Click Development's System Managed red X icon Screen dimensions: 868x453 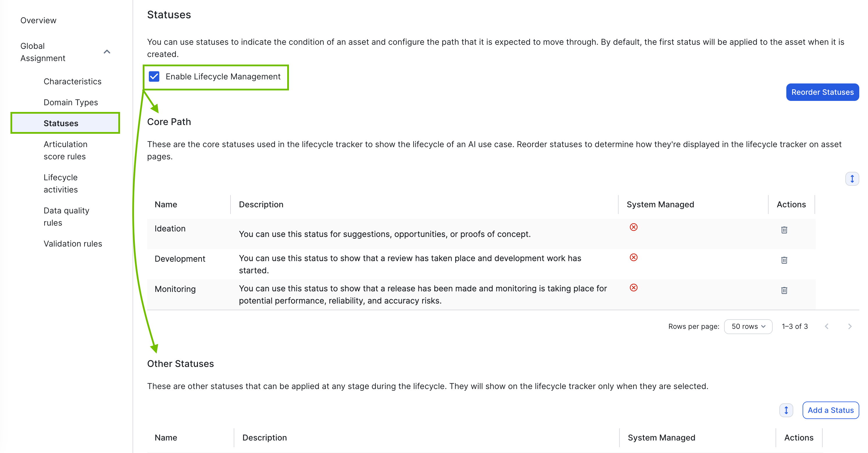(x=633, y=258)
